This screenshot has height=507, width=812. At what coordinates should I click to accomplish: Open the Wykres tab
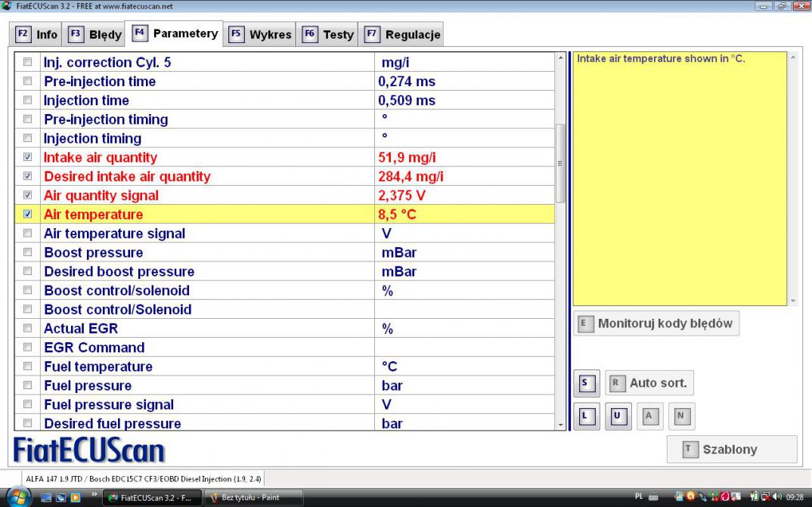[x=260, y=34]
